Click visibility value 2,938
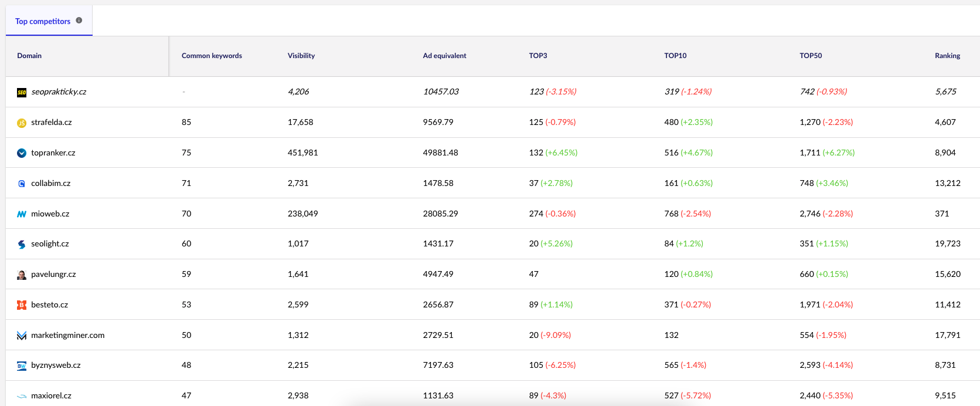The height and width of the screenshot is (406, 980). [298, 395]
